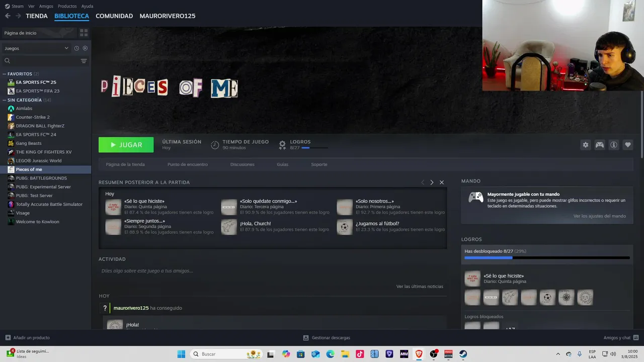Click the green JUGAR button
This screenshot has height=362, width=644.
pos(126,145)
